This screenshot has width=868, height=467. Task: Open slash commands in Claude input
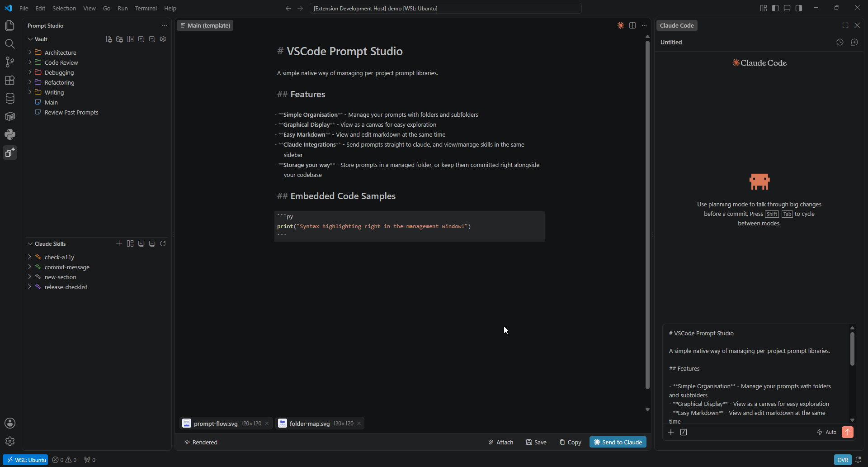click(x=684, y=432)
